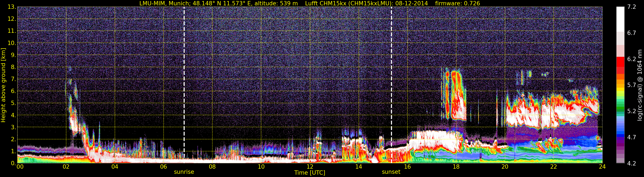
Task: Click the 14 tick on the time axis
Action: coord(358,167)
